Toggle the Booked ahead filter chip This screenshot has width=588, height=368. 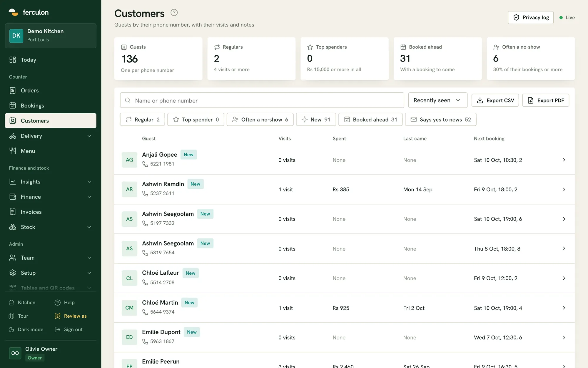point(370,120)
